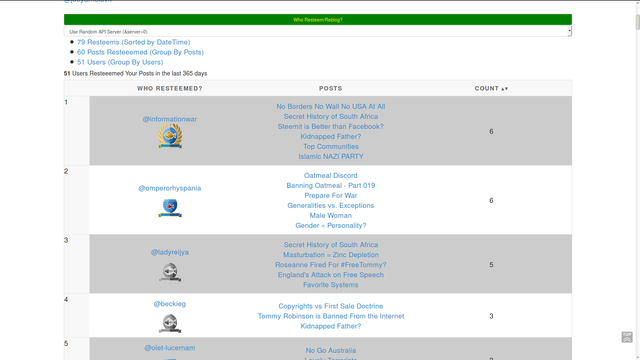Open post Favorite Systems
Viewport: 640px width, 360px height.
coord(331,285)
